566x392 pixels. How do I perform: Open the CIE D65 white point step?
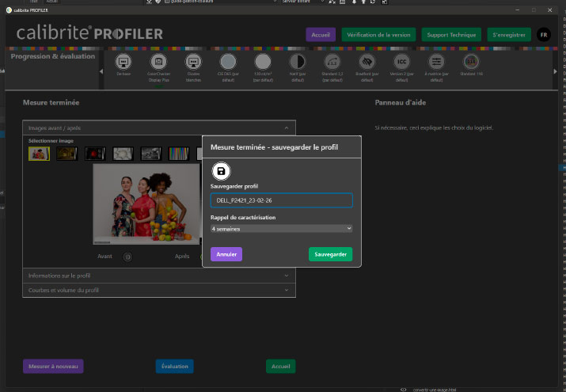click(x=228, y=62)
